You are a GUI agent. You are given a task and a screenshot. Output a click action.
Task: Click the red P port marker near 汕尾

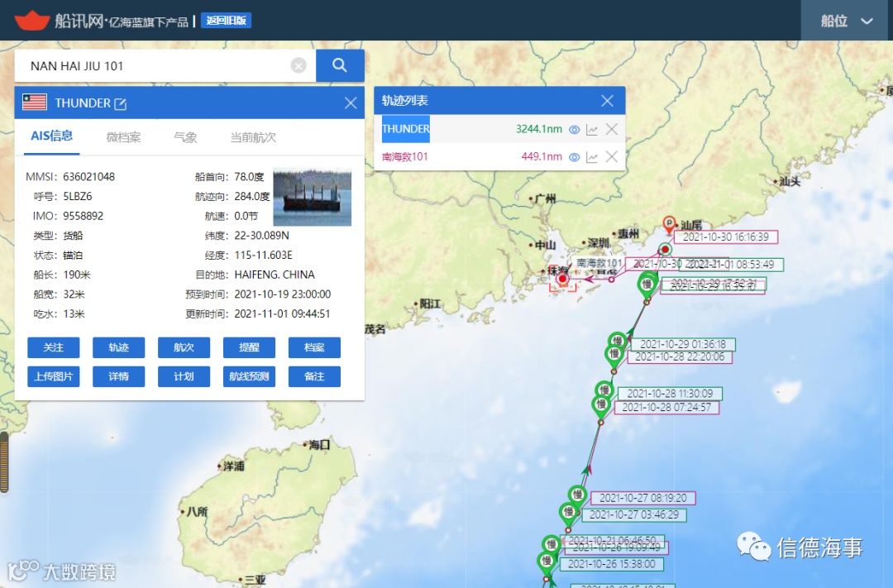pyautogui.click(x=669, y=224)
